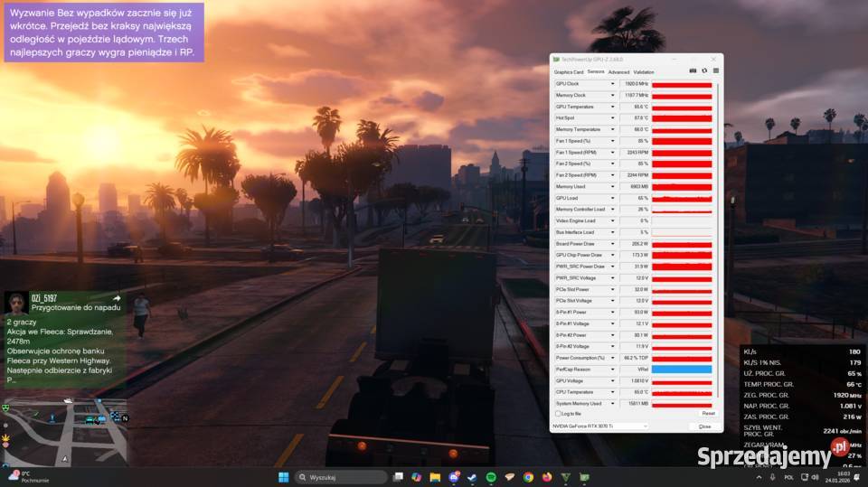This screenshot has width=868, height=487.
Task: Launch Copilot from the taskbar
Action: point(416,477)
